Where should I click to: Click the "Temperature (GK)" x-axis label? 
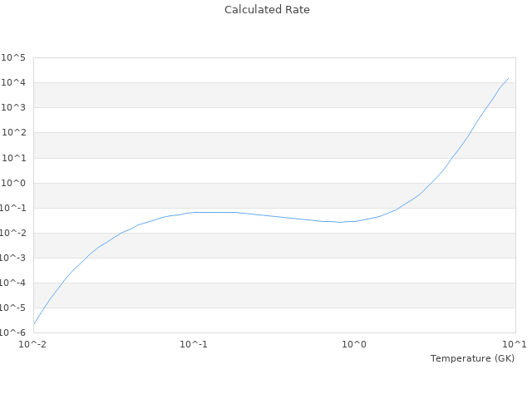click(x=472, y=358)
